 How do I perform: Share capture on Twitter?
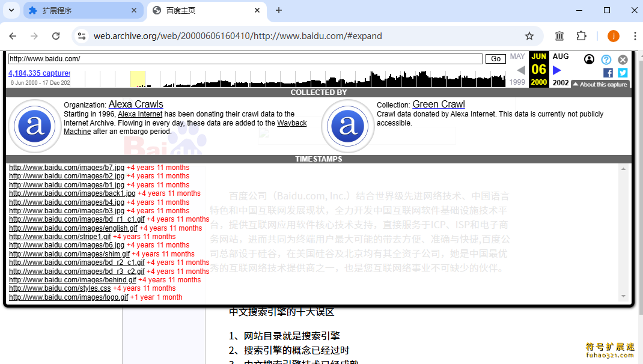pyautogui.click(x=623, y=73)
